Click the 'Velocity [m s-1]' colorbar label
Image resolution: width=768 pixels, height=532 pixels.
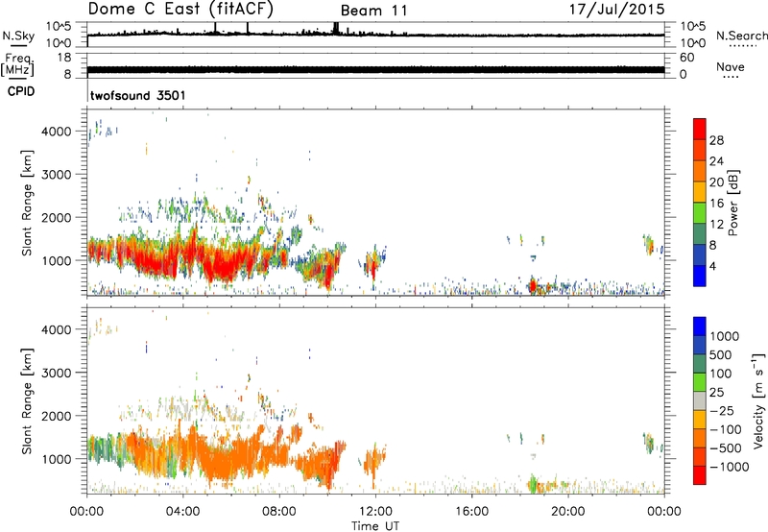tap(758, 400)
